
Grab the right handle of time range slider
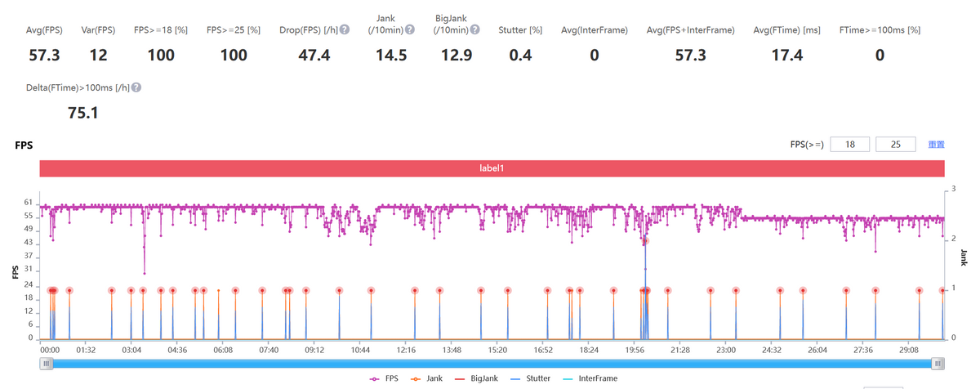click(938, 364)
